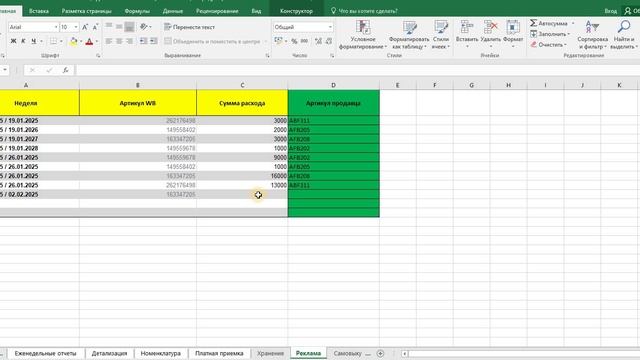640x360 pixels.
Task: Switch to Детализация sheet
Action: 109,353
